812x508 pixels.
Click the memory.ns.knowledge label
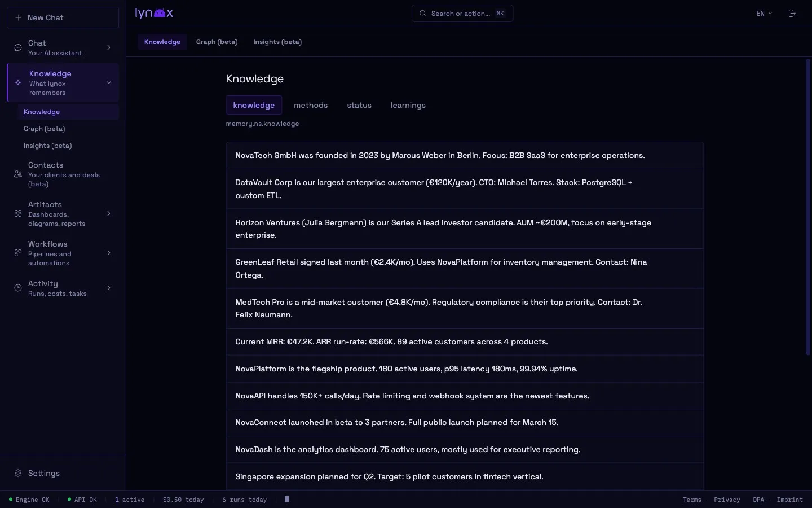(x=262, y=124)
